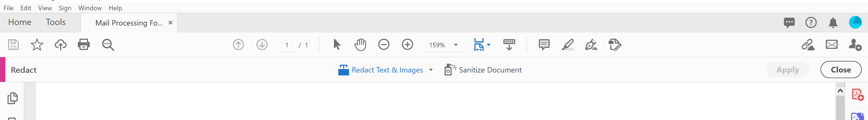Add a sticky note comment

[x=544, y=45]
